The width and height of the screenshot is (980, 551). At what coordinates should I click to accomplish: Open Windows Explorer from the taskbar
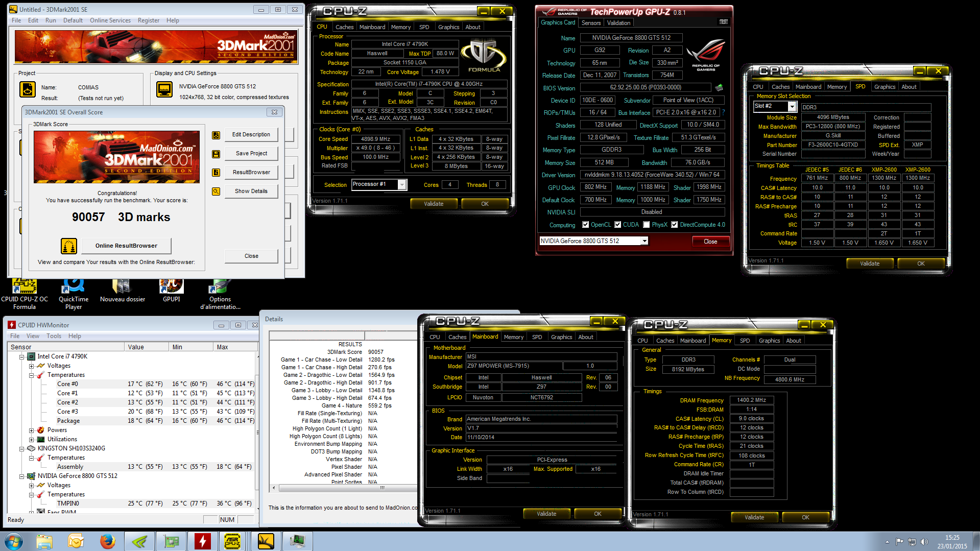tap(44, 541)
